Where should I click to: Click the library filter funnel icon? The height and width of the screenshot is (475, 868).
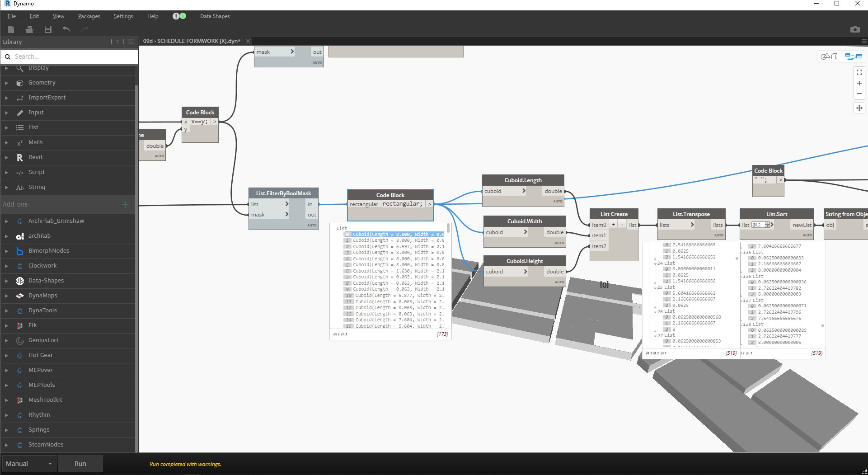(x=117, y=42)
